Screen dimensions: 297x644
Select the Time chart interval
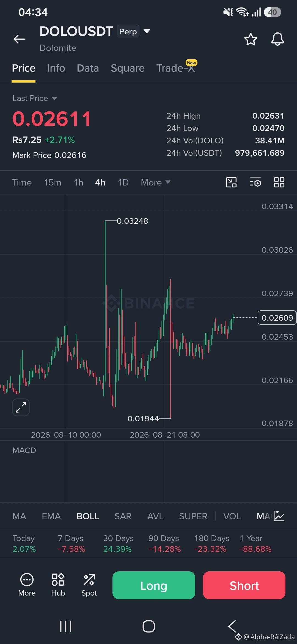[x=22, y=182]
